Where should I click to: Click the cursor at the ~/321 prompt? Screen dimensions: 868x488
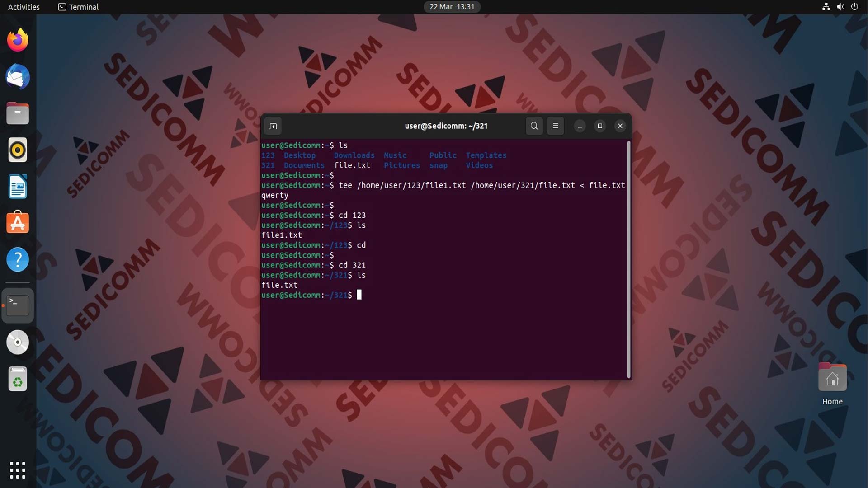pyautogui.click(x=359, y=295)
